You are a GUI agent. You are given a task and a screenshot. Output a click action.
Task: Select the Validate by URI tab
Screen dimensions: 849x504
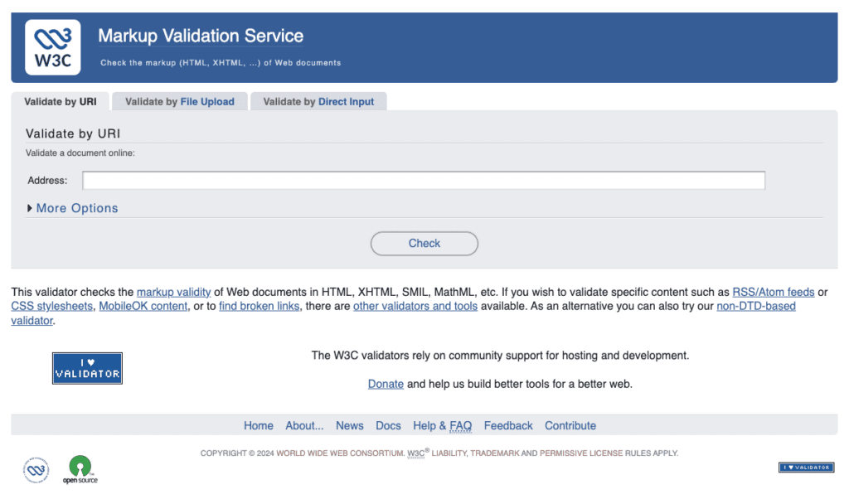(61, 101)
